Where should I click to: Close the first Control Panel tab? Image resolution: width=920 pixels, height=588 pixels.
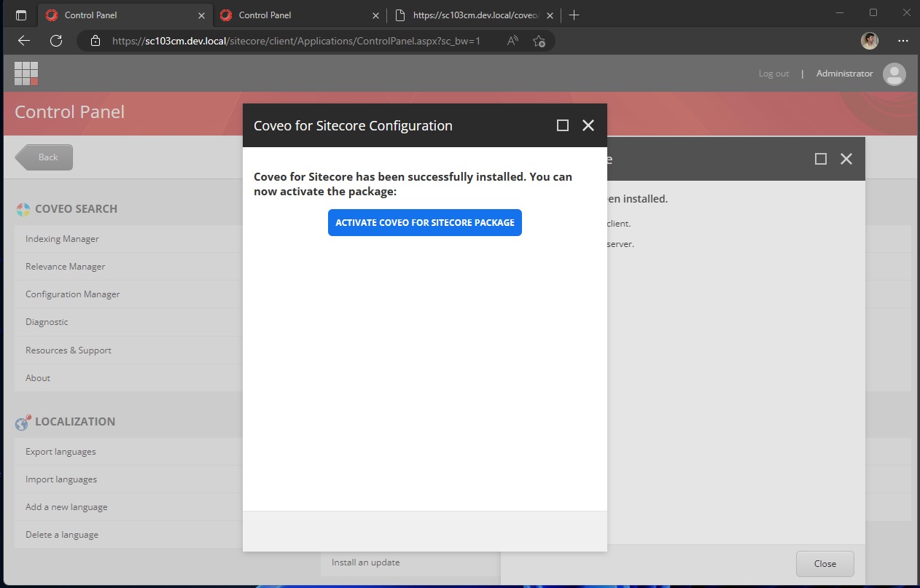point(202,15)
